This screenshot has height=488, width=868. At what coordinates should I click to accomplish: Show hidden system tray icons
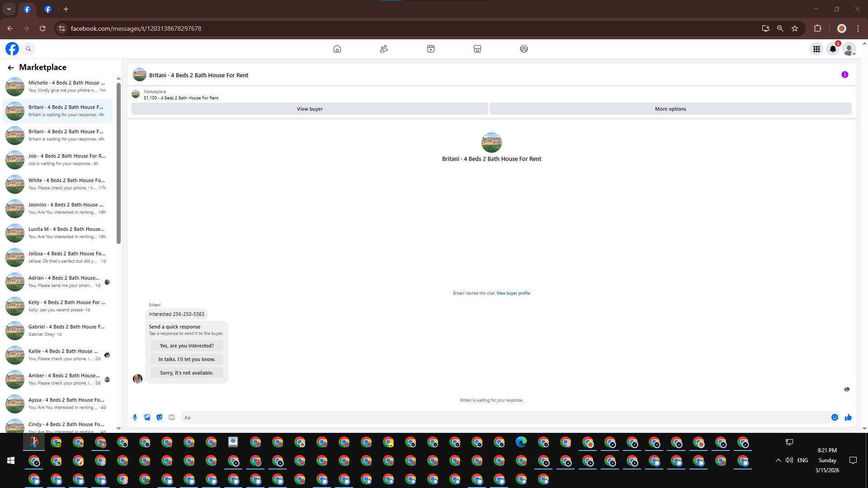click(778, 460)
